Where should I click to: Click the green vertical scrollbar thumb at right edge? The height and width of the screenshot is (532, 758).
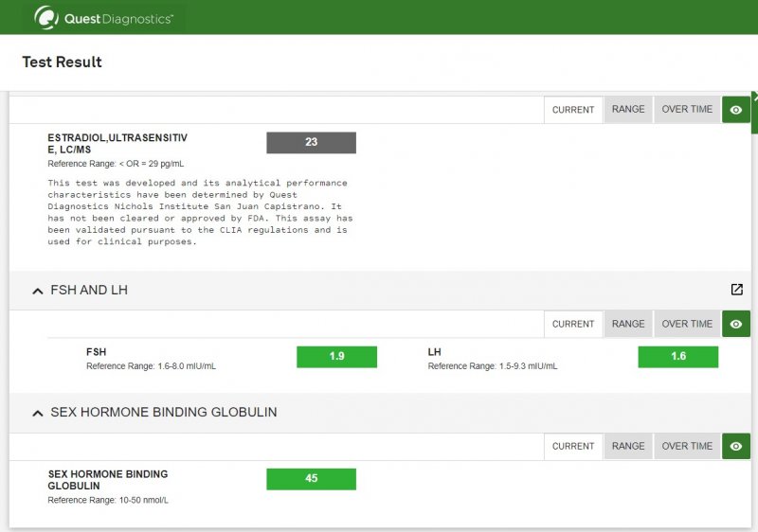point(754,113)
